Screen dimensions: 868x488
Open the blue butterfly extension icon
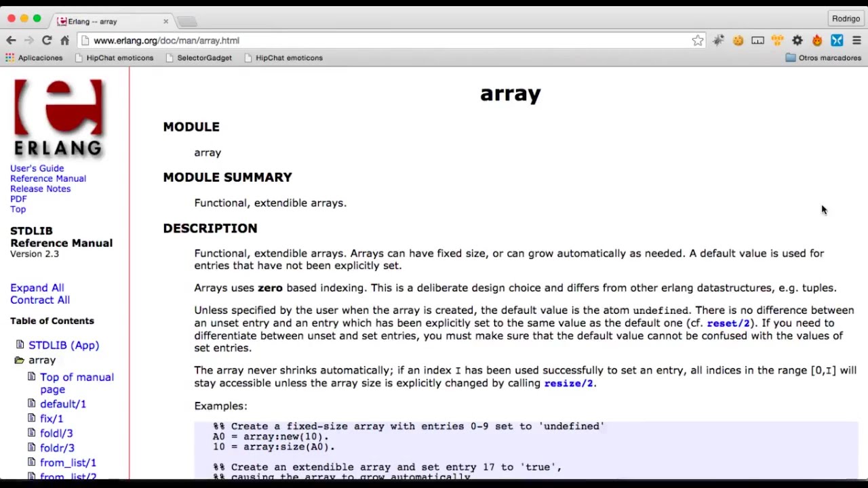[837, 41]
